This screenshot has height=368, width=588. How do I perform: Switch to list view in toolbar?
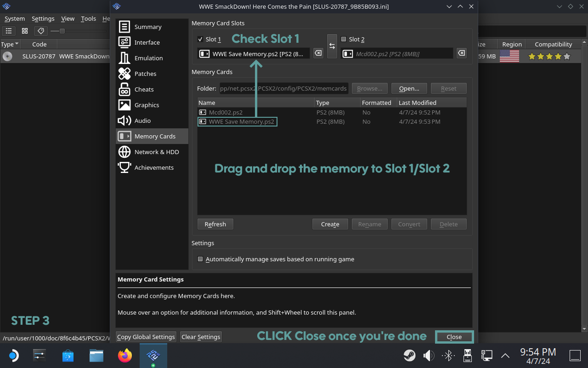coord(9,31)
